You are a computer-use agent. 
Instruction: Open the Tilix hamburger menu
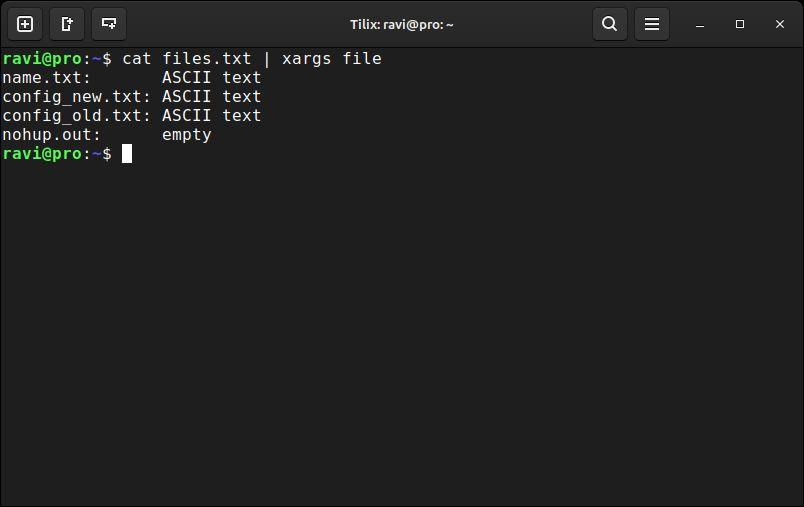click(652, 24)
